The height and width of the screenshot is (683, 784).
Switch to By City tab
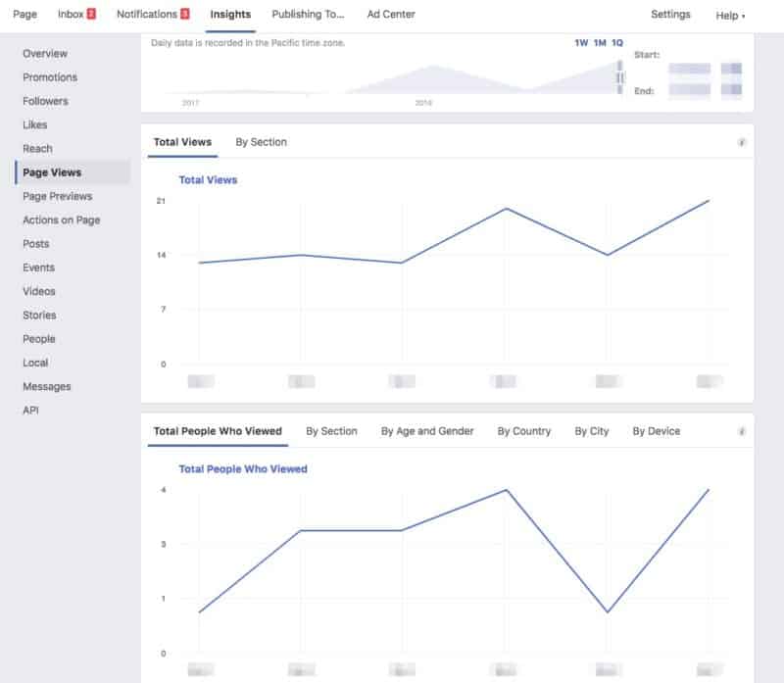(x=592, y=431)
